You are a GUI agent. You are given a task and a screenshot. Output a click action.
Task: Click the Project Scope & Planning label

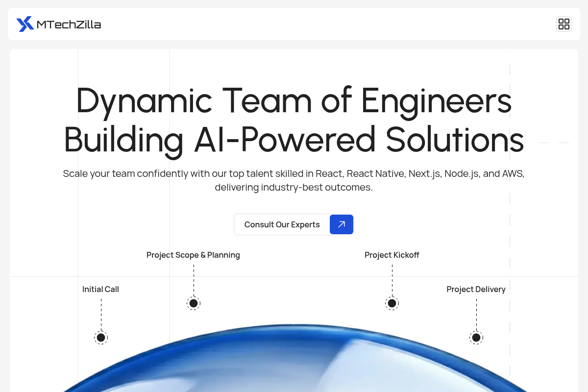tap(193, 255)
